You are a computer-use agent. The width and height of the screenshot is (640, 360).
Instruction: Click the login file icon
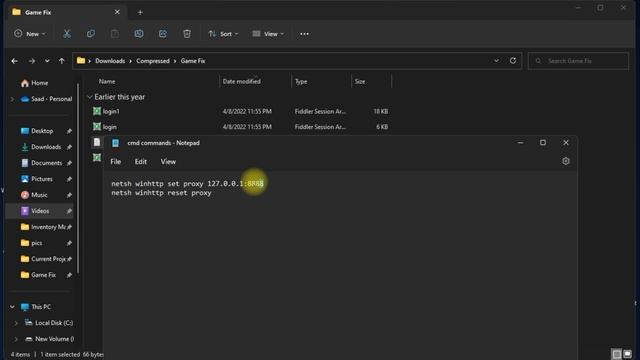point(97,127)
